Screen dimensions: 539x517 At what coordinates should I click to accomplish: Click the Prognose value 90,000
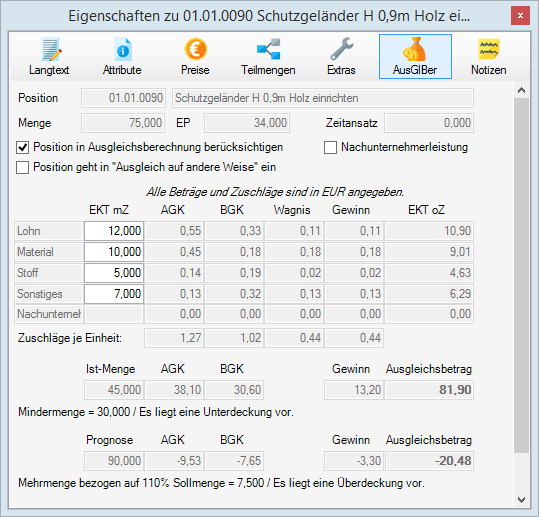(114, 461)
